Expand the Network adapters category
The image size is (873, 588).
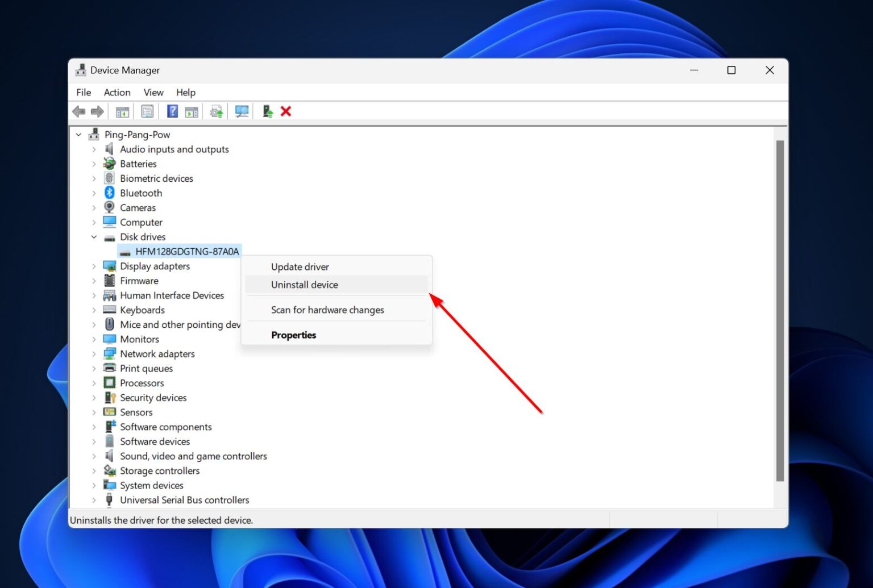(94, 353)
